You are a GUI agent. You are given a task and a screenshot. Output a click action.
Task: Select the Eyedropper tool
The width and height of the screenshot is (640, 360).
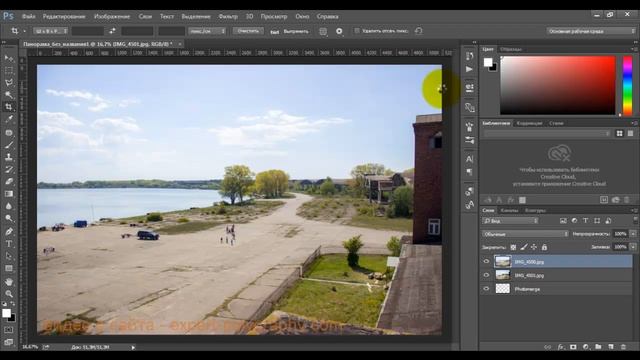9,119
